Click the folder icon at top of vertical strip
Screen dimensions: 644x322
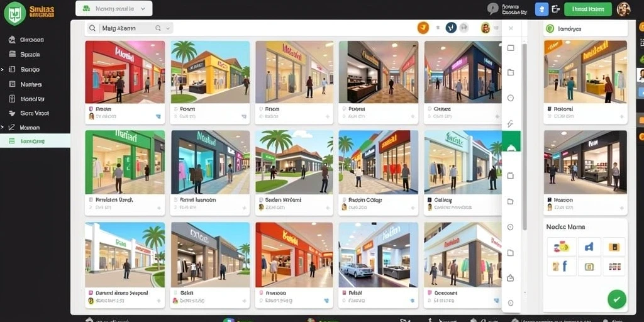click(x=511, y=73)
